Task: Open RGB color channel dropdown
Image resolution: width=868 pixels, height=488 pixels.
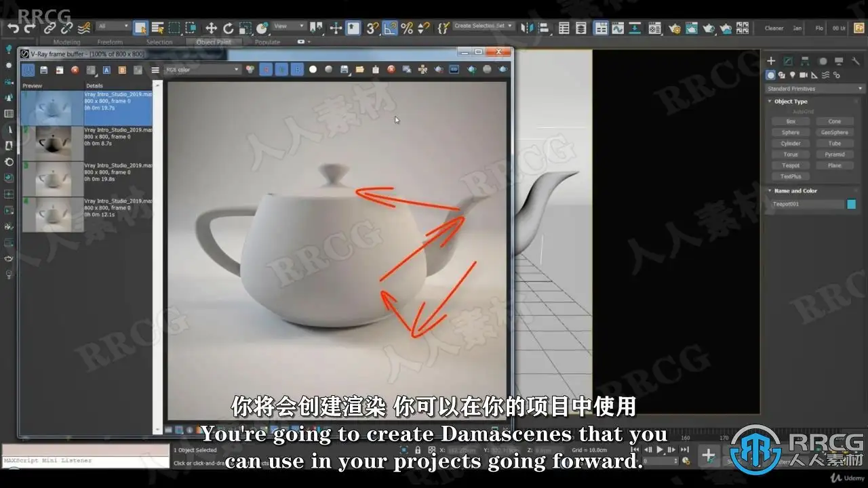Action: 203,69
